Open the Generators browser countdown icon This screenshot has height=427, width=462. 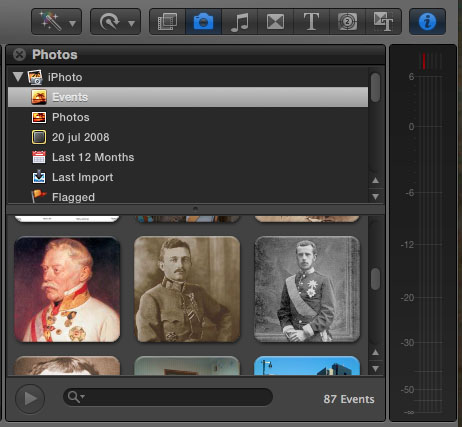coord(347,22)
